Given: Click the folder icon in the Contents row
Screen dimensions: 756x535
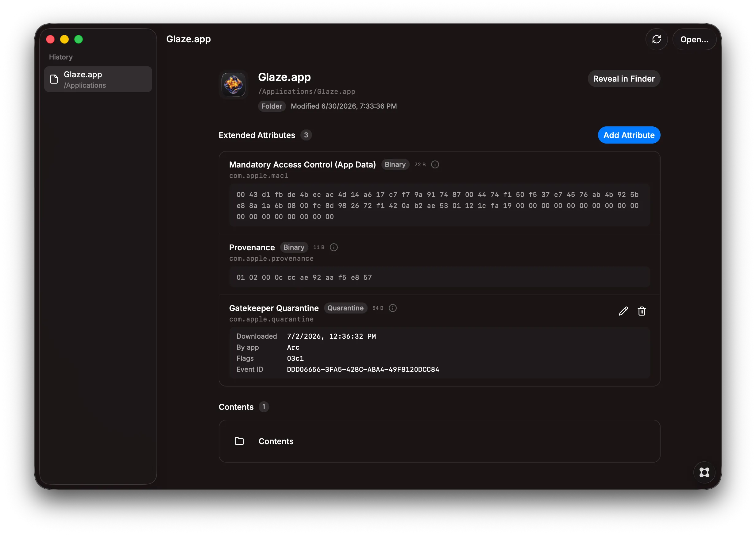Looking at the screenshot, I should [239, 441].
